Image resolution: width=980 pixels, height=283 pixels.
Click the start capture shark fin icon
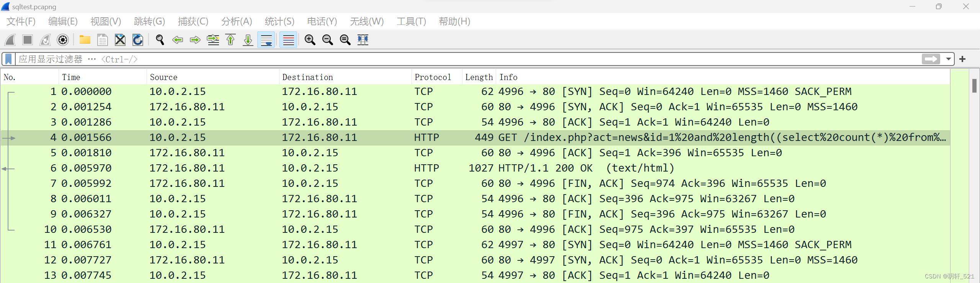10,40
